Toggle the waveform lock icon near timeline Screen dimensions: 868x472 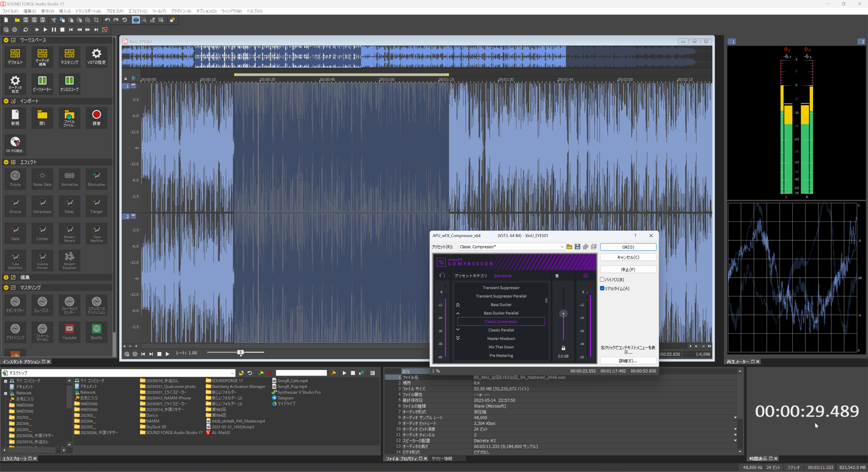tap(126, 78)
